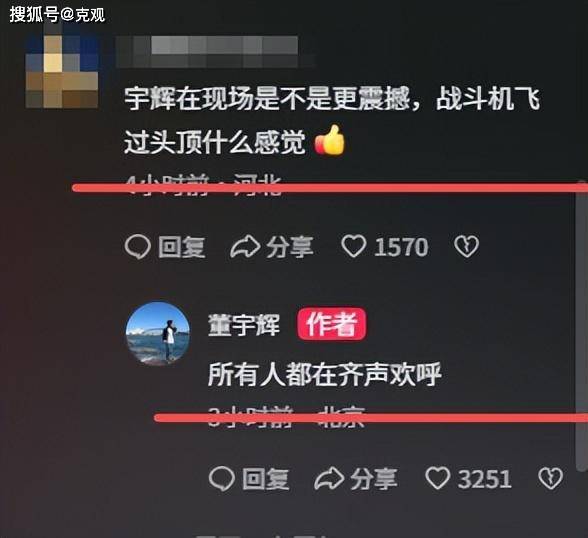Click reply speech bubble icon under first comment

click(137, 247)
